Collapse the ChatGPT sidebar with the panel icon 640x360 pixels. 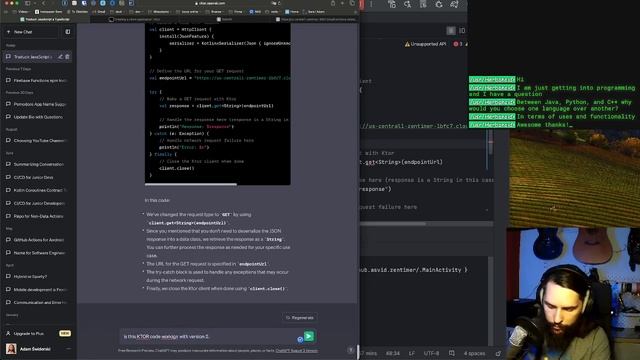pos(68,32)
